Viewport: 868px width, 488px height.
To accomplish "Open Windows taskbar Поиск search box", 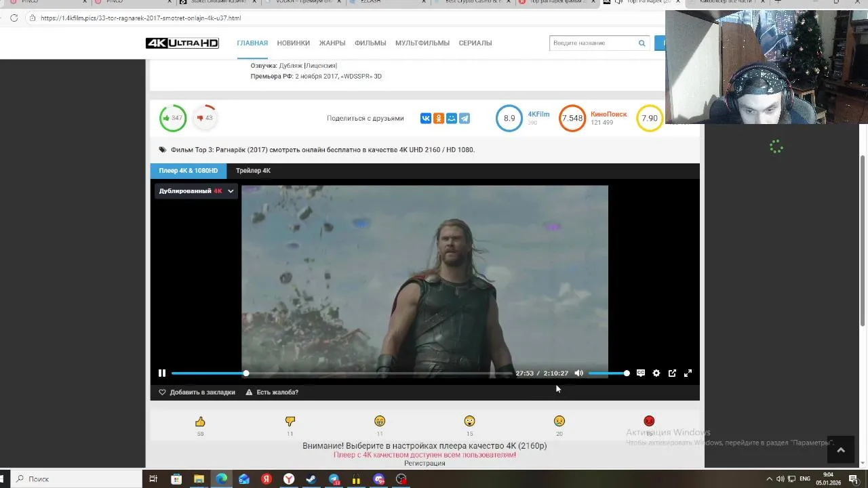I will click(x=76, y=479).
